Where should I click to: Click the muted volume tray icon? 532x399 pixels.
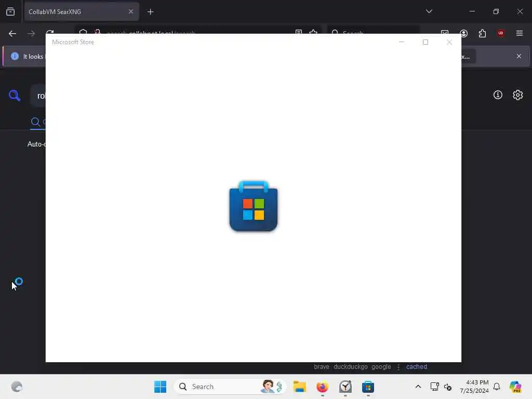(448, 387)
